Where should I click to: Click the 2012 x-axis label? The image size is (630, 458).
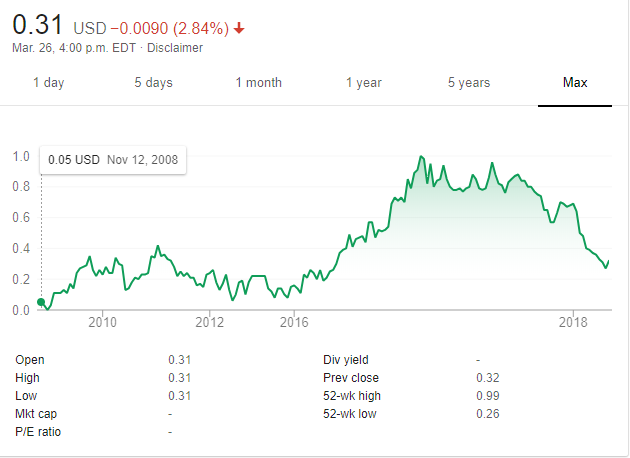pos(209,322)
